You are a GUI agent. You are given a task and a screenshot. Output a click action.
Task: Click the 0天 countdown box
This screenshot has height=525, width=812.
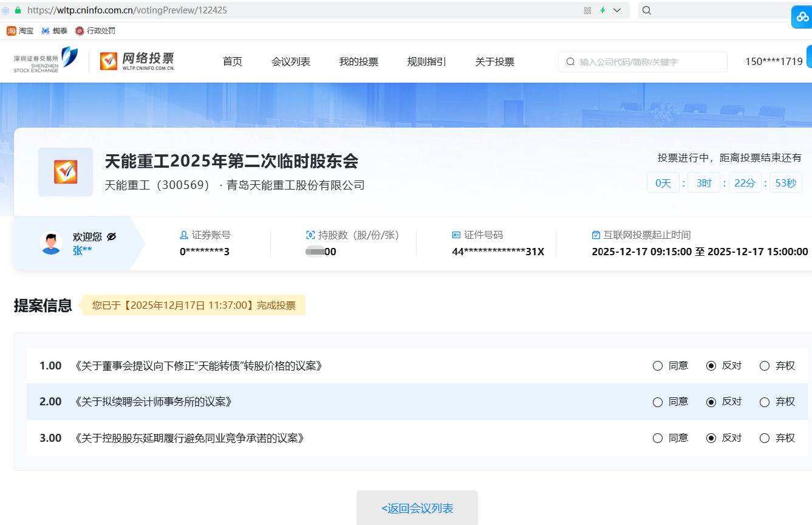point(663,183)
